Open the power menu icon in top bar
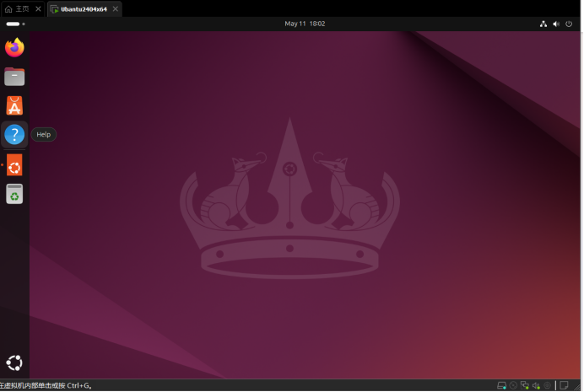 pyautogui.click(x=569, y=24)
